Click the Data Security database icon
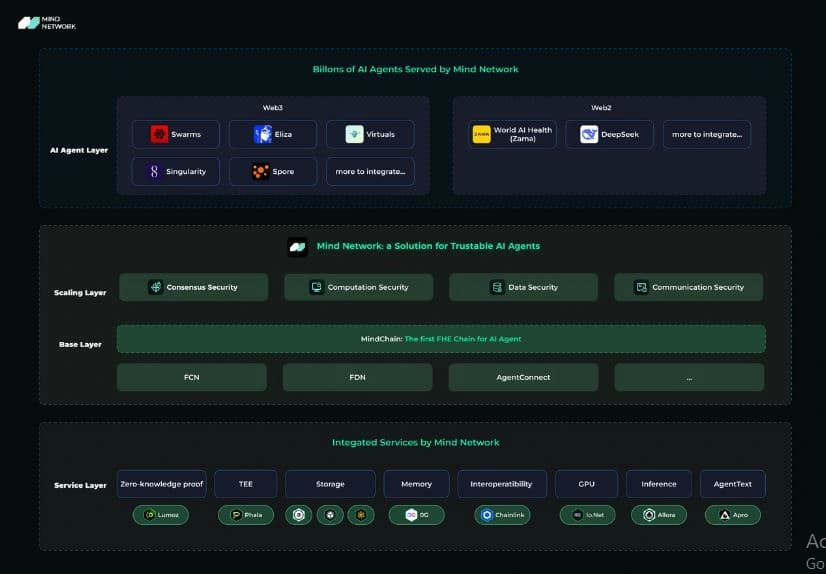Screen dimensions: 826x574 [x=497, y=287]
